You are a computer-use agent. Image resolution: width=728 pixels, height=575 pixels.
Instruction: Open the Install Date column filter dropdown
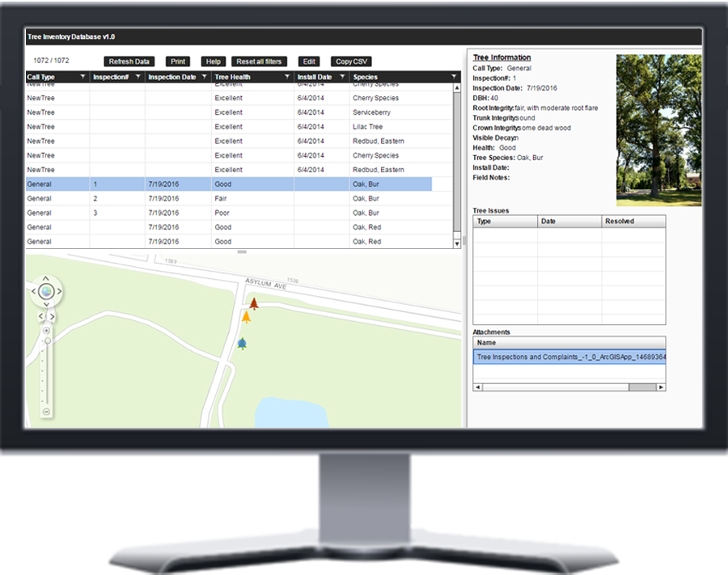coord(343,77)
